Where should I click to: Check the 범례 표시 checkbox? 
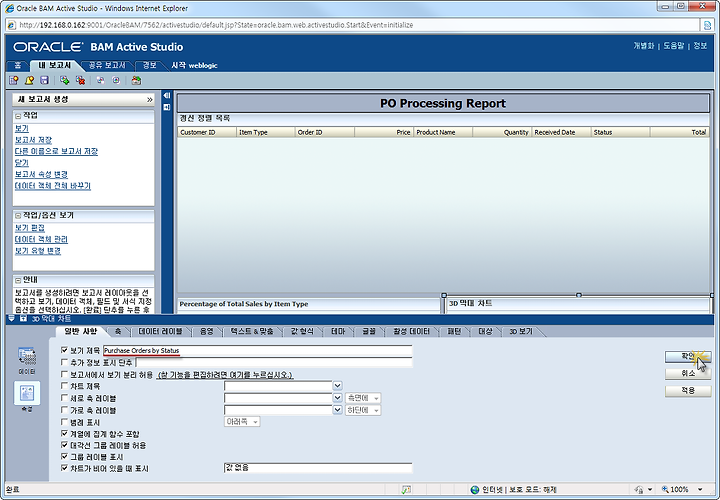64,421
